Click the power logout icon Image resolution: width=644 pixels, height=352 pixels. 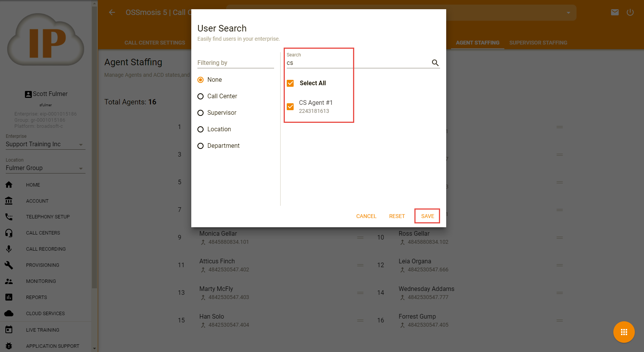[630, 12]
